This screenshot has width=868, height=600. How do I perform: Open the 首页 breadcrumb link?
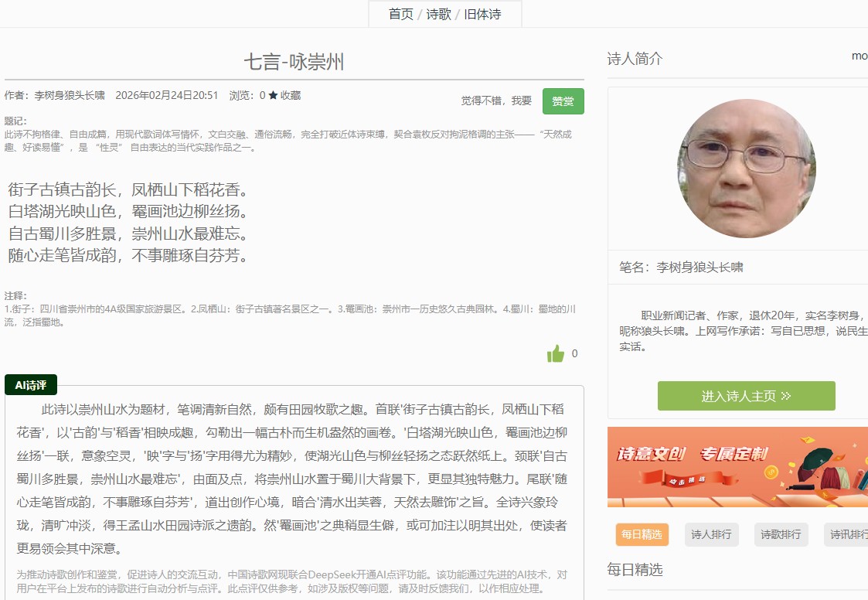click(x=400, y=14)
